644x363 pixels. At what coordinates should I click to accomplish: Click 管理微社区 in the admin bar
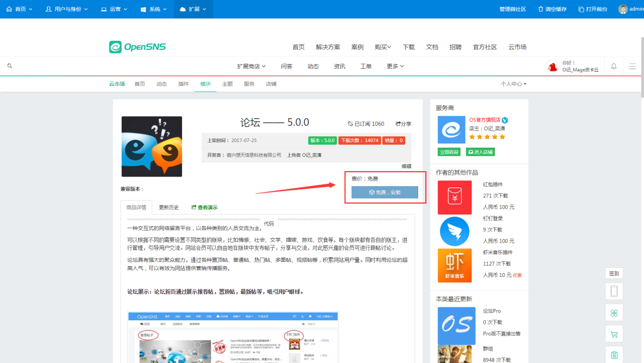click(x=512, y=9)
